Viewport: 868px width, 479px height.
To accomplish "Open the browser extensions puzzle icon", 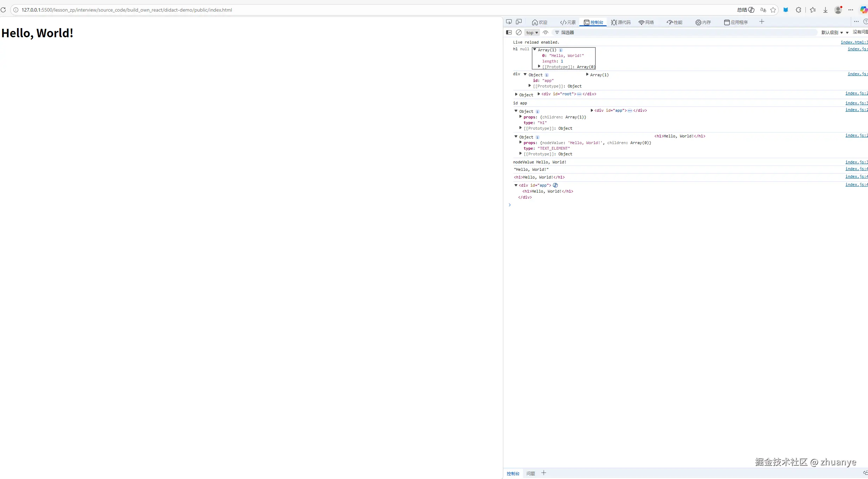I will (798, 10).
